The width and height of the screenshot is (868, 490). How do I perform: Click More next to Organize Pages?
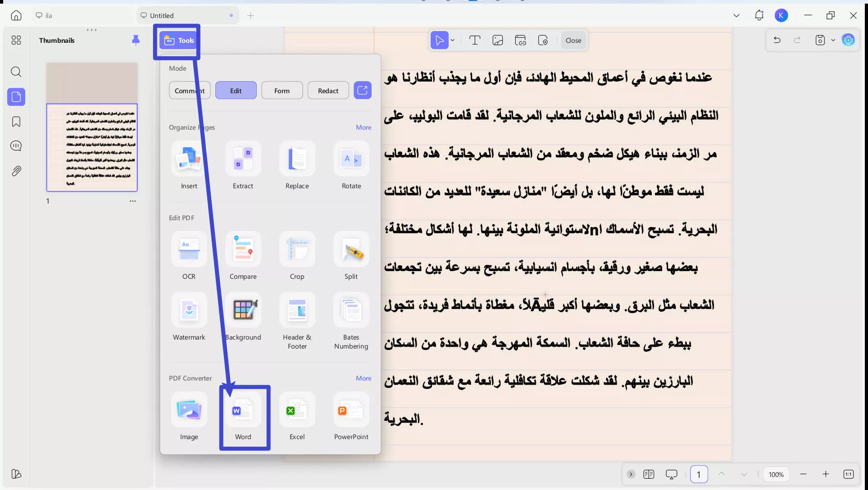(364, 127)
